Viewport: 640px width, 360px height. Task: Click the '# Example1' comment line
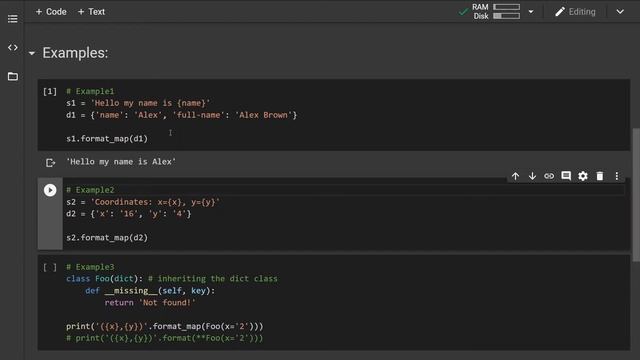pyautogui.click(x=90, y=91)
